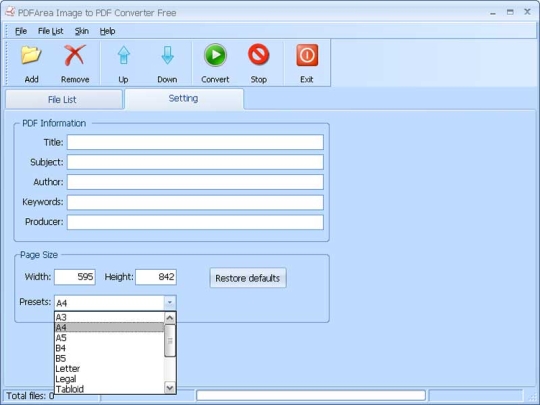This screenshot has height=405, width=540.
Task: Move file up with Up arrow
Action: point(124,55)
